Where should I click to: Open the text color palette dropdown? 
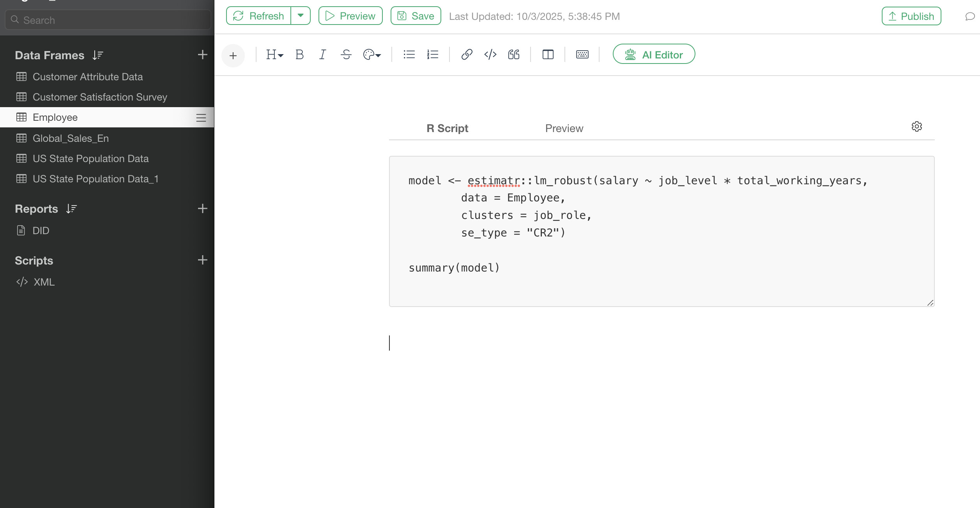pyautogui.click(x=372, y=55)
